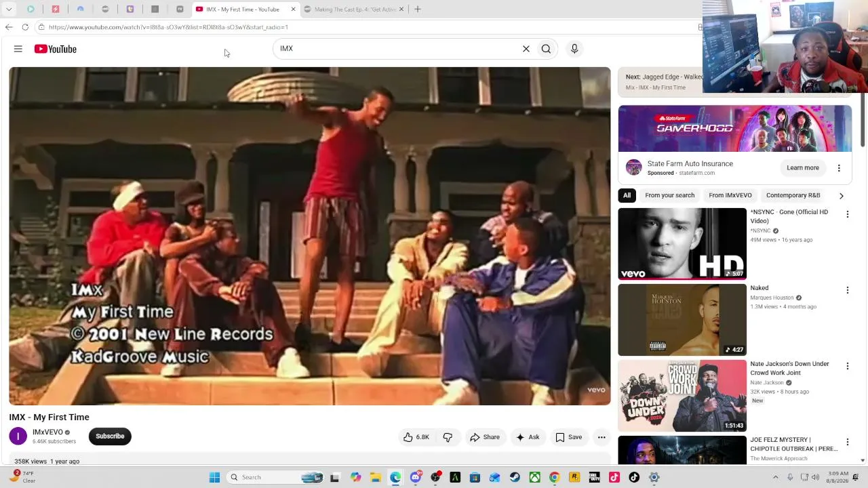Open the Ask AI assistant button

pyautogui.click(x=528, y=437)
